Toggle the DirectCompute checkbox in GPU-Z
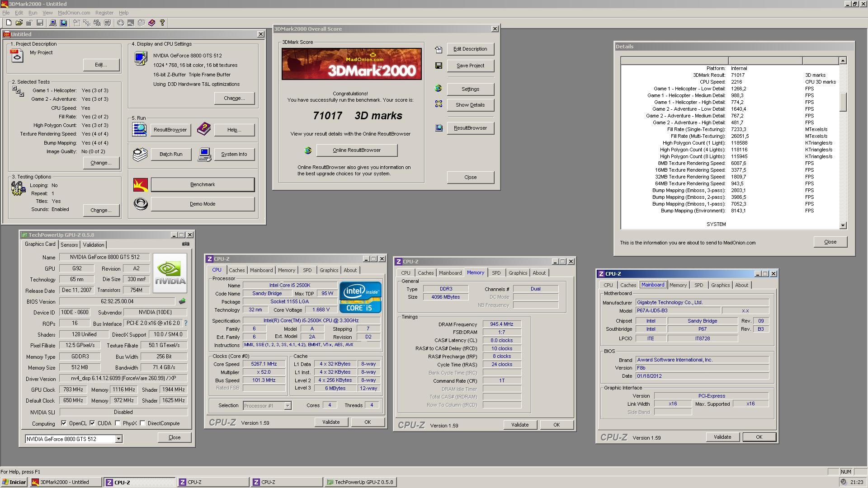The width and height of the screenshot is (868, 488). (142, 423)
